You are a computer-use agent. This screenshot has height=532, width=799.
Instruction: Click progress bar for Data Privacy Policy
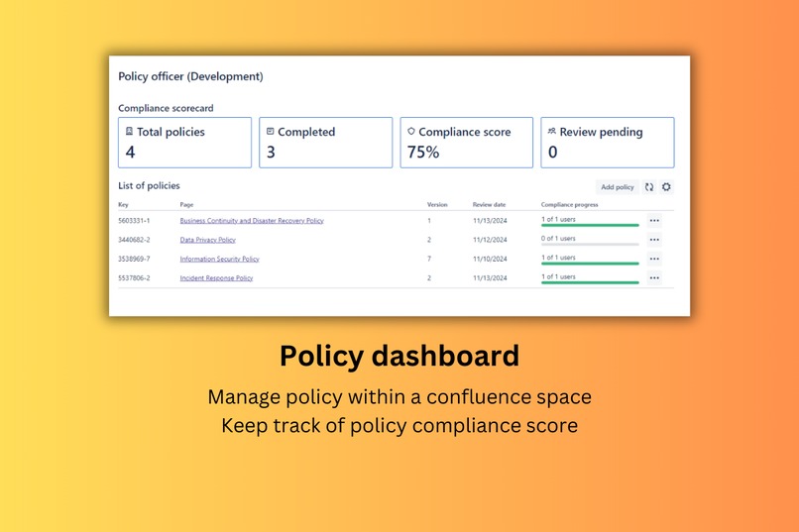[x=590, y=245]
